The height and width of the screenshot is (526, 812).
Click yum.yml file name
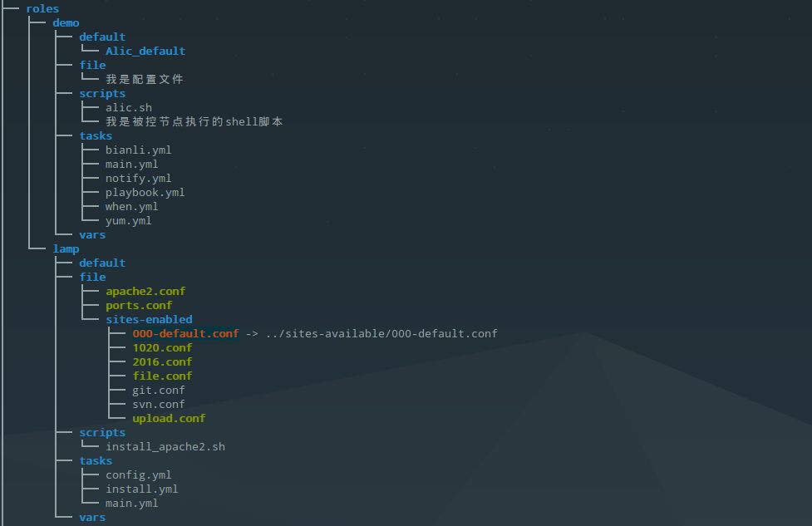coord(129,221)
